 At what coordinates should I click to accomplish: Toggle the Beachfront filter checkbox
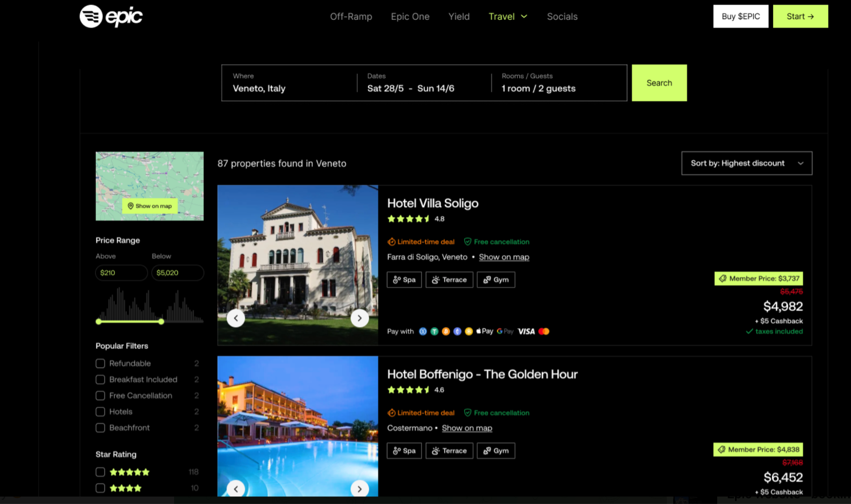(100, 428)
